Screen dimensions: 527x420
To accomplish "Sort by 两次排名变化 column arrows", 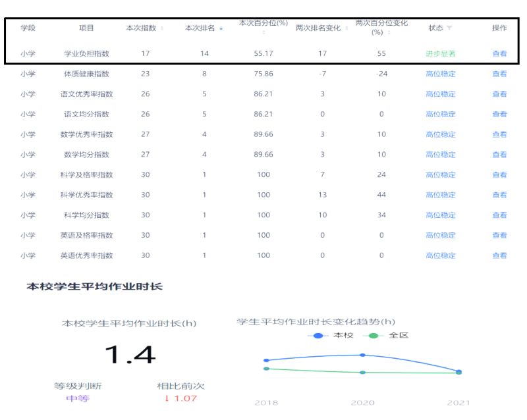I will point(347,28).
